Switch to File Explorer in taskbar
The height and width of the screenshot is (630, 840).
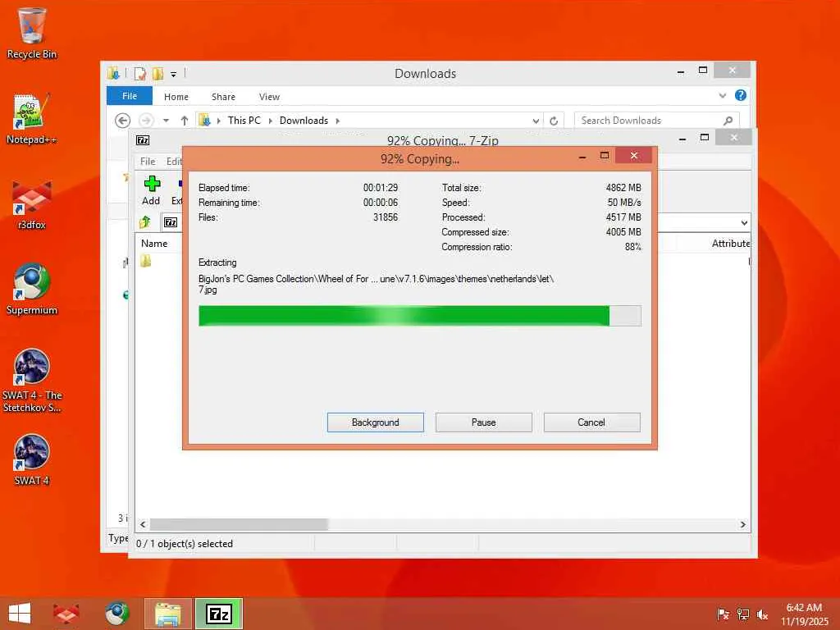pos(167,614)
